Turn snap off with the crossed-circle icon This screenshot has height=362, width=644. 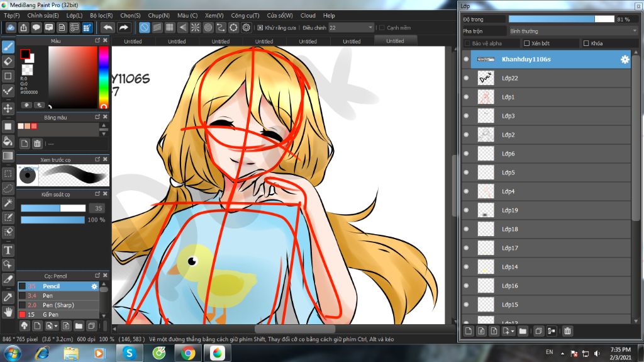[x=144, y=28]
